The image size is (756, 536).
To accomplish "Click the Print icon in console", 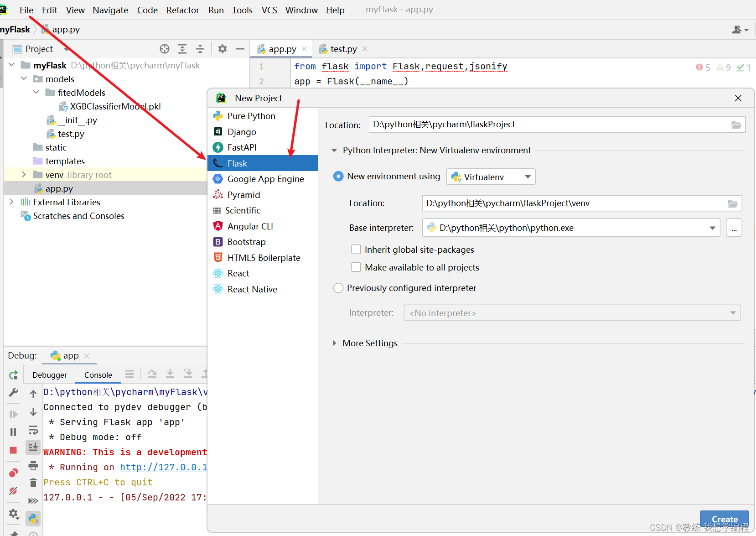I will coord(33,465).
